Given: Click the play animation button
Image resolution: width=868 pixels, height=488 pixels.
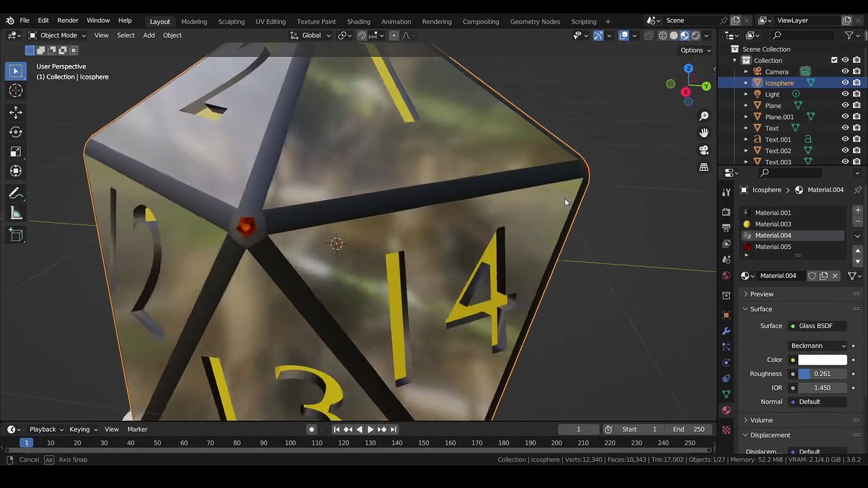Looking at the screenshot, I should pyautogui.click(x=370, y=429).
